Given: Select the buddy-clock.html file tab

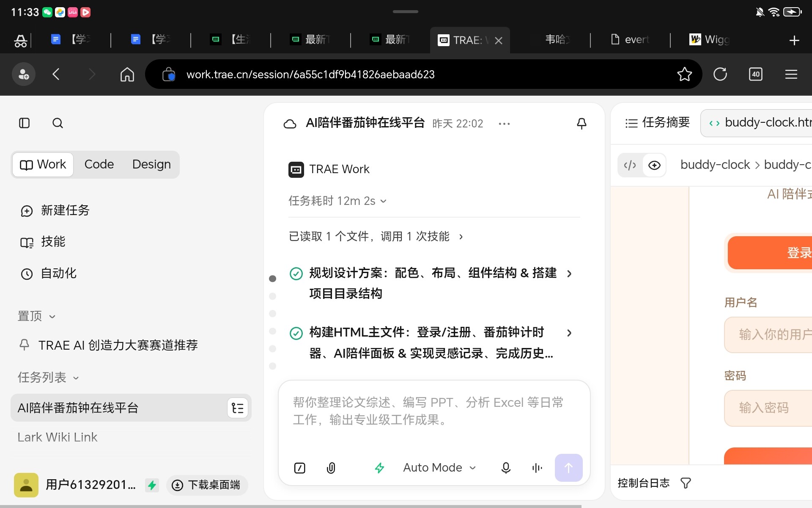Looking at the screenshot, I should point(757,123).
